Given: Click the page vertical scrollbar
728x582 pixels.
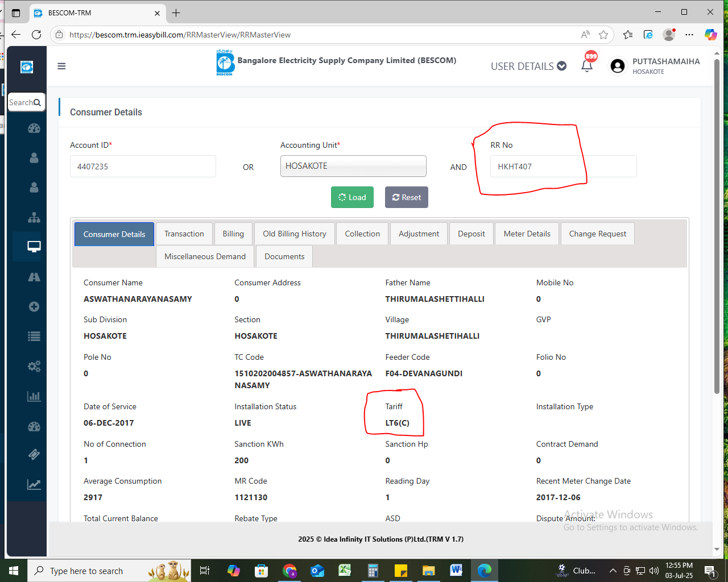Looking at the screenshot, I should point(717,226).
